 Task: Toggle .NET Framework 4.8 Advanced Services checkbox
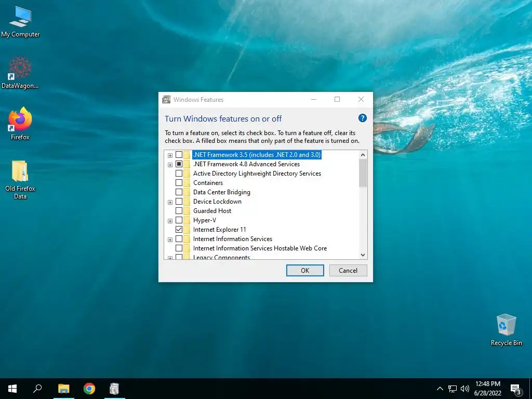pos(179,164)
